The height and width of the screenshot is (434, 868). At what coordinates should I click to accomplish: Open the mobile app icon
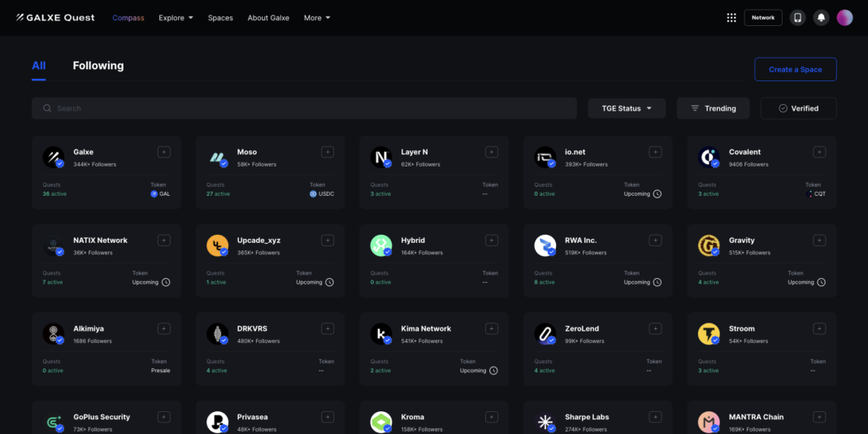pos(797,18)
